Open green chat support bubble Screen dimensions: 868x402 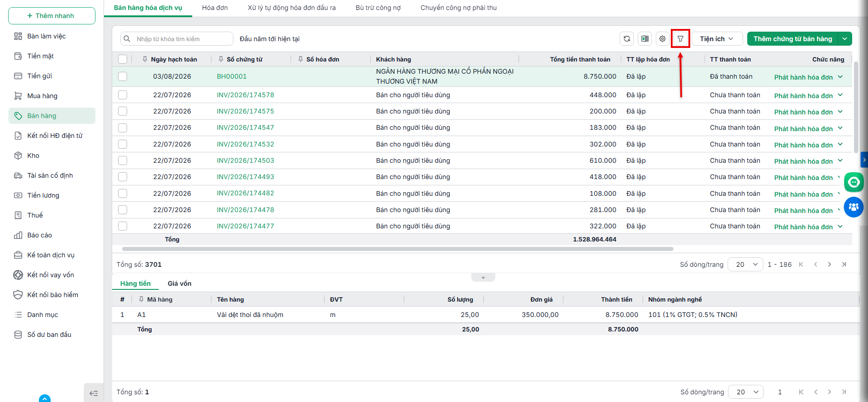point(854,182)
